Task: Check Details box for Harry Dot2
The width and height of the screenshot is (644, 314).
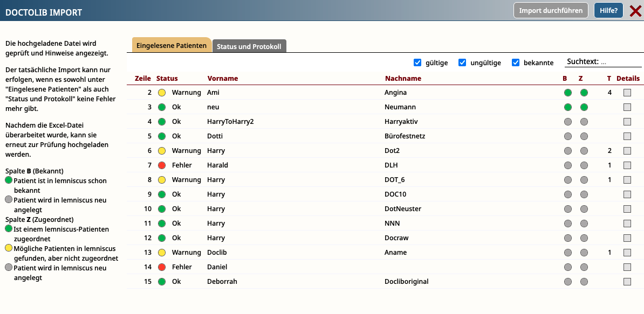Action: (627, 151)
